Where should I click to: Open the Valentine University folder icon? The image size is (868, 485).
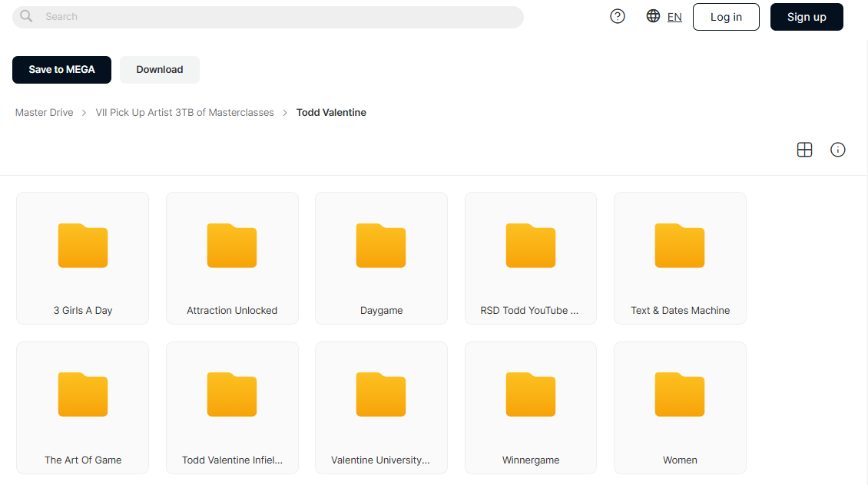[x=381, y=394]
